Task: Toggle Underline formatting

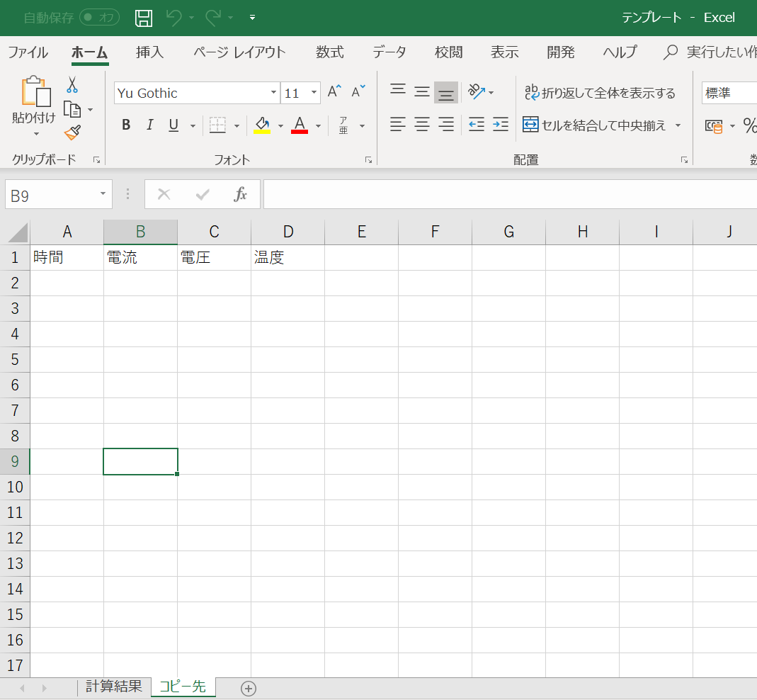Action: pyautogui.click(x=173, y=125)
